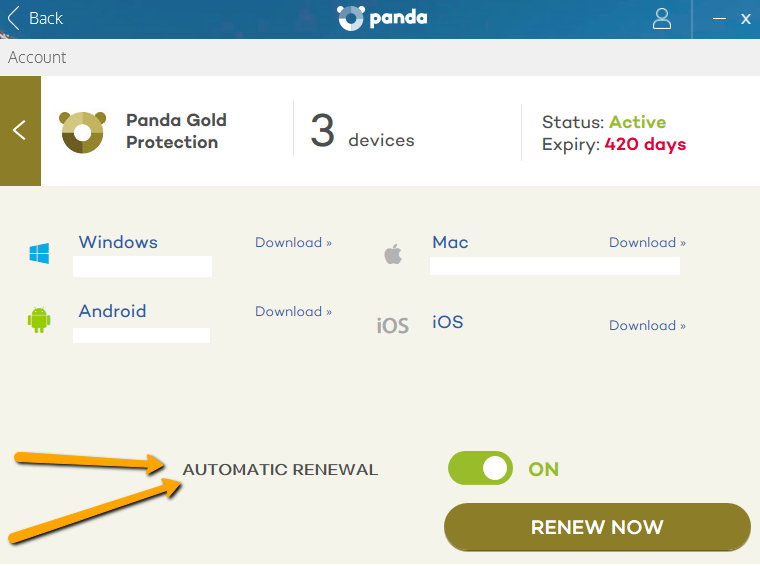Viewport: 760px width, 566px height.
Task: Click the ON label beside renewal switch
Action: 543,469
